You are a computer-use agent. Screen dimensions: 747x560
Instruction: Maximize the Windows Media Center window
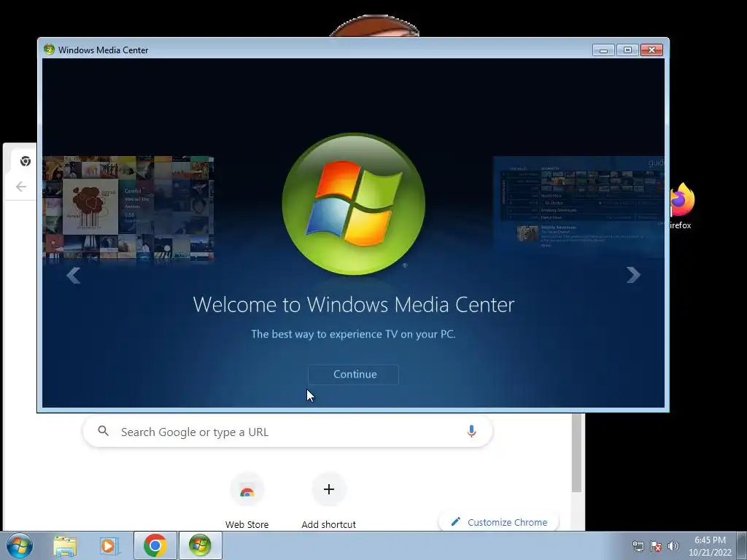point(627,50)
